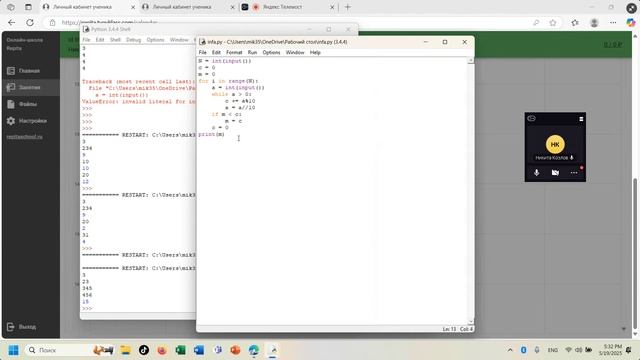
Task: Click the Bluetooth tray icon
Action: point(523,350)
